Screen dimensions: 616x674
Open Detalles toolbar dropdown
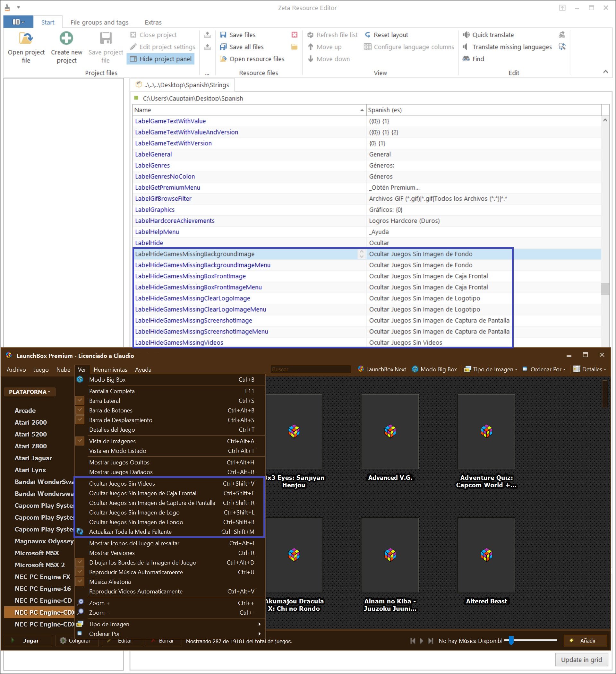tap(590, 369)
